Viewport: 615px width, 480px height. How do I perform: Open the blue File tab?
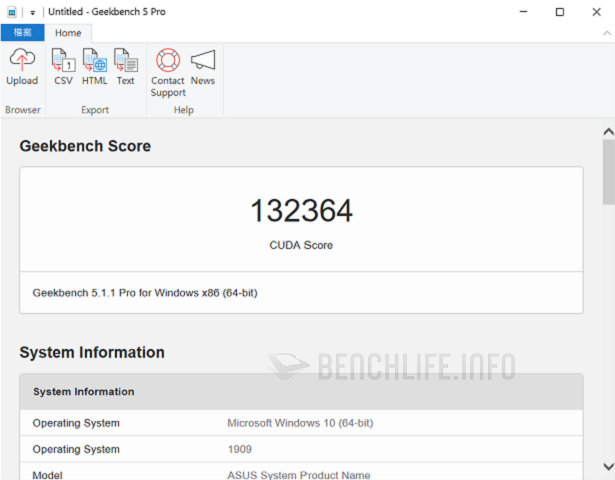pyautogui.click(x=22, y=33)
